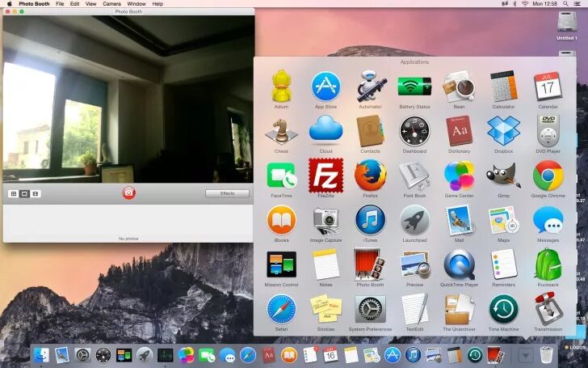Open QuickTime Player app
This screenshot has height=368, width=588.
pyautogui.click(x=459, y=264)
